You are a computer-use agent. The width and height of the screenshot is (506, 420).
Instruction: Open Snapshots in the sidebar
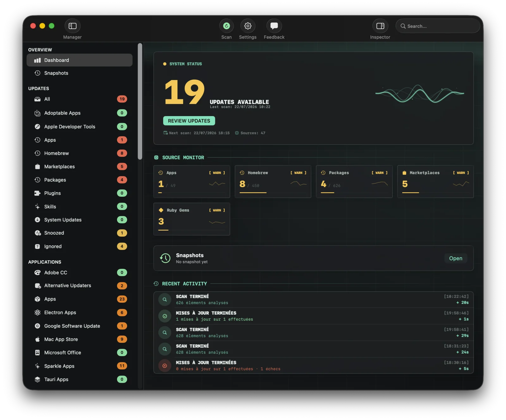tap(79, 73)
